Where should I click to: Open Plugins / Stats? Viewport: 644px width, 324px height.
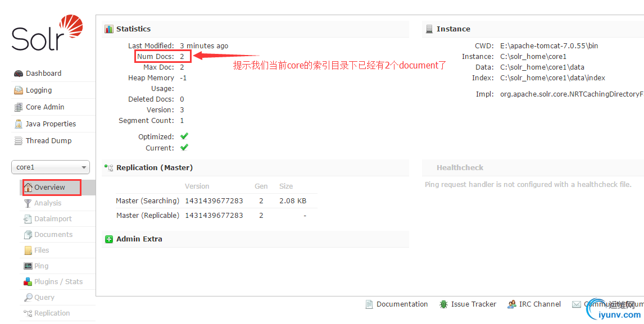58,282
